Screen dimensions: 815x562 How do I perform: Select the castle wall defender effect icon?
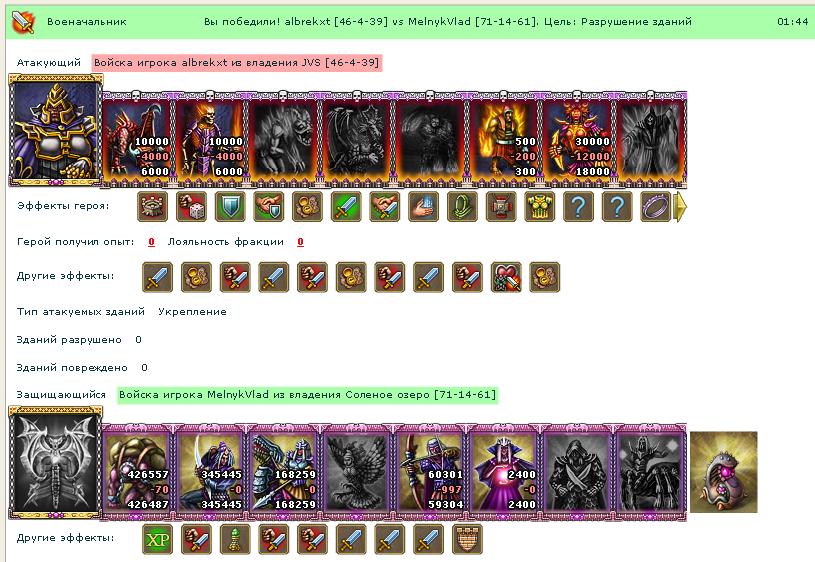[x=467, y=539]
